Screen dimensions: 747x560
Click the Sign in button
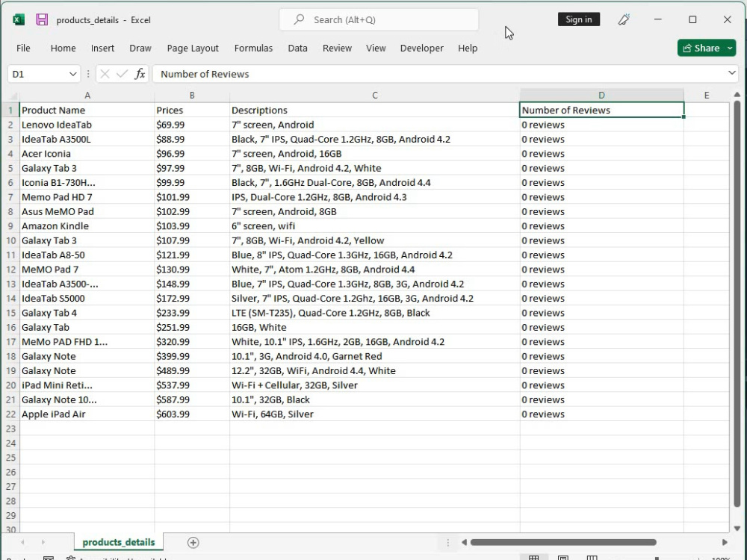[x=578, y=19]
